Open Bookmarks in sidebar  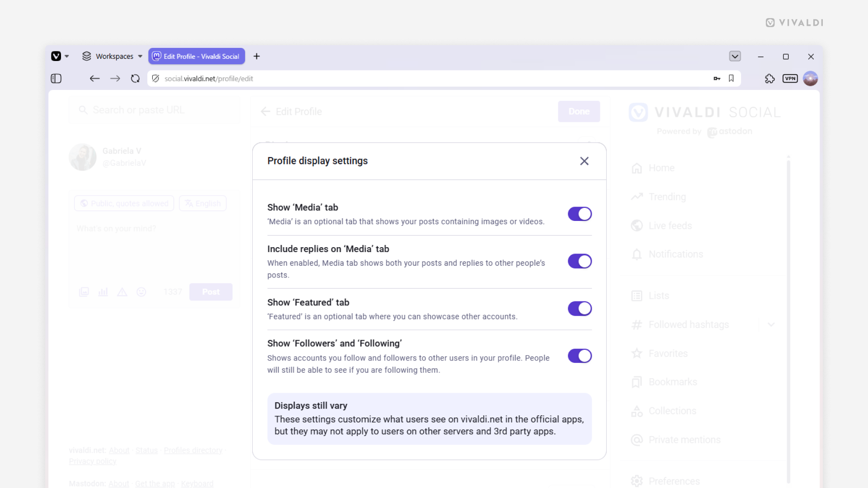pyautogui.click(x=664, y=382)
